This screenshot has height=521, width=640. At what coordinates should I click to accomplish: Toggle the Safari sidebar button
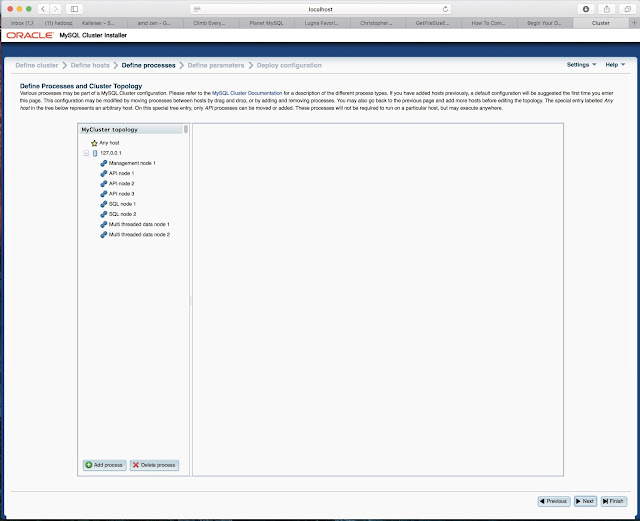(74, 9)
